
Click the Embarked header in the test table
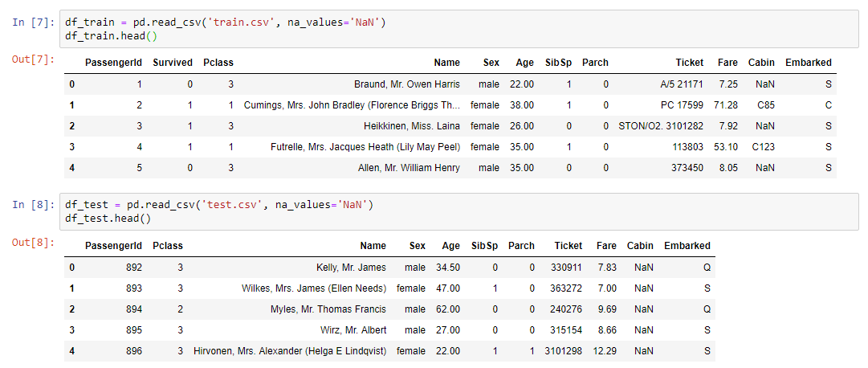click(x=687, y=246)
